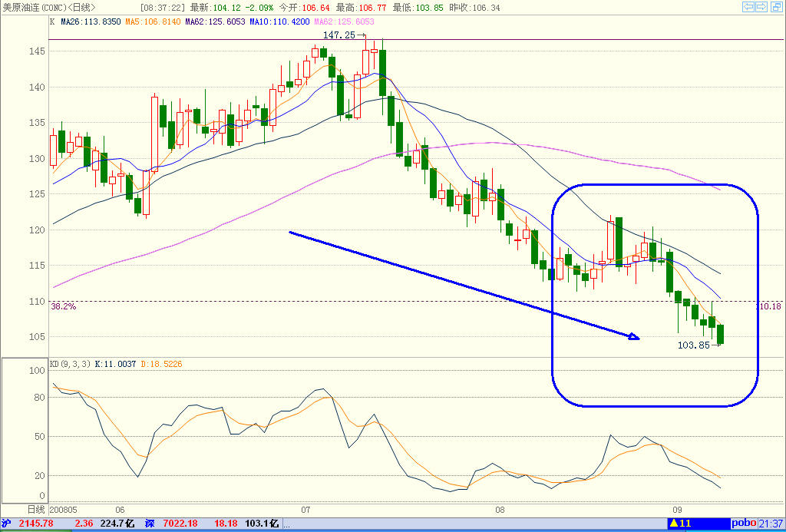Select the pink MA62:125.6053 label
The height and width of the screenshot is (532, 786).
pyautogui.click(x=344, y=21)
